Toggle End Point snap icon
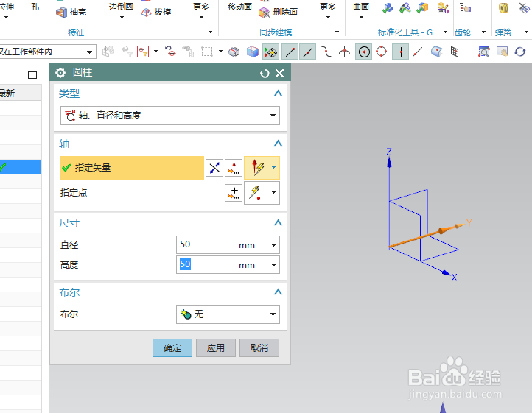Image resolution: width=532 pixels, height=413 pixels. tap(290, 52)
